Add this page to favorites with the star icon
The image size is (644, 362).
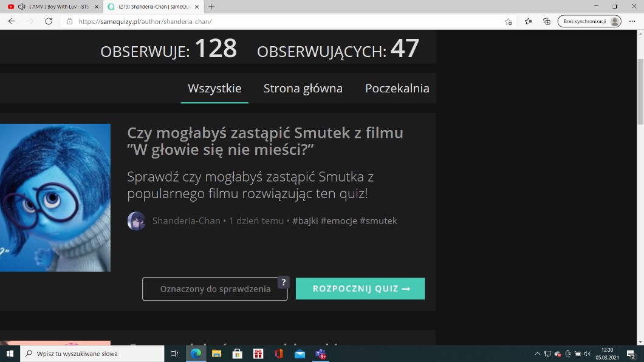pos(509,21)
